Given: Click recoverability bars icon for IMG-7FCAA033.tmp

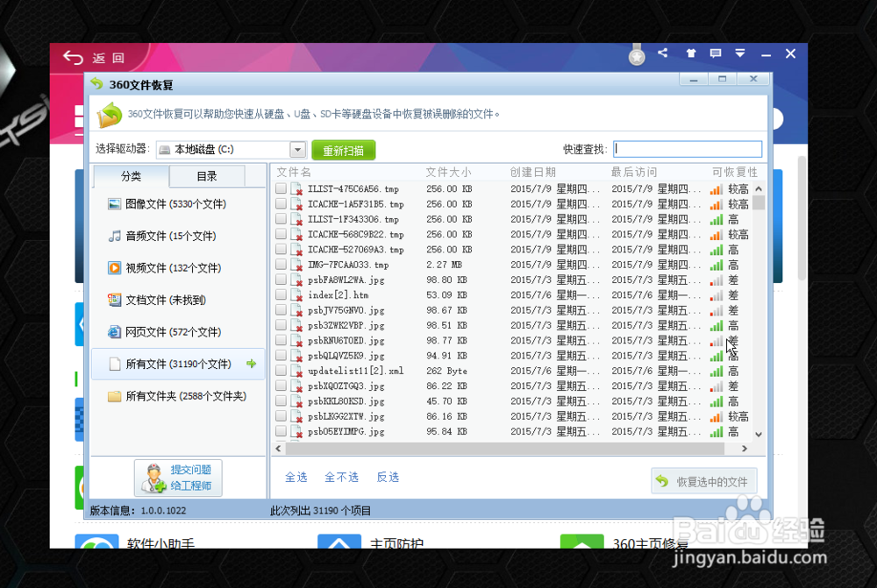Looking at the screenshot, I should point(717,265).
